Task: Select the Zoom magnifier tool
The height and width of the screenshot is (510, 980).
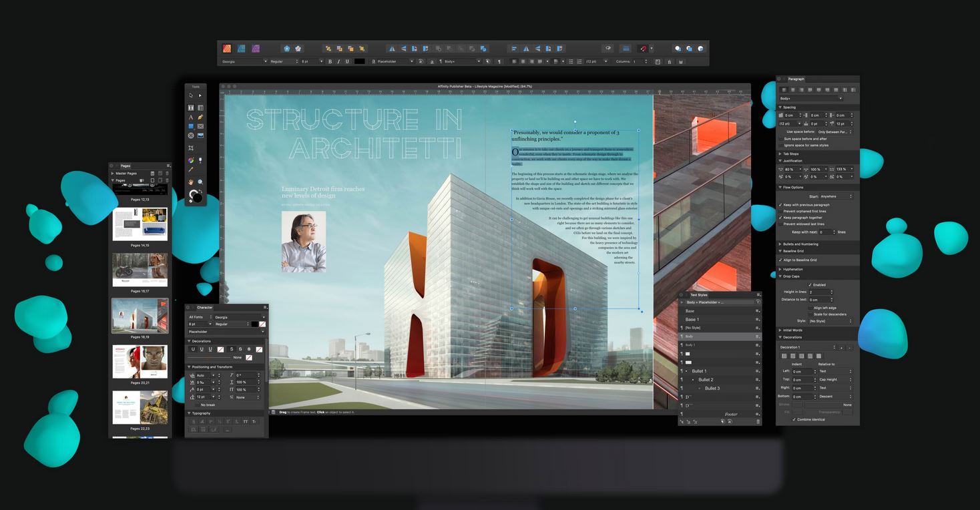Action: coord(200,182)
